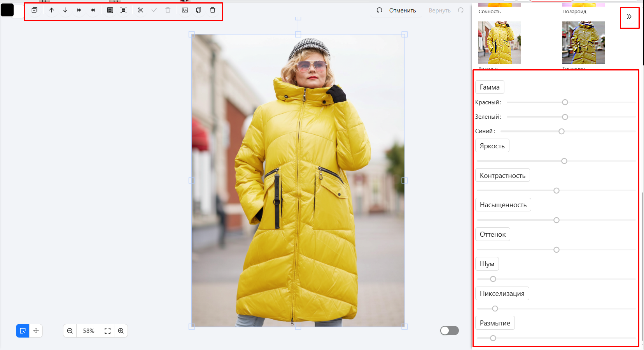Click the Контрастность button
This screenshot has height=350, width=644.
click(502, 176)
